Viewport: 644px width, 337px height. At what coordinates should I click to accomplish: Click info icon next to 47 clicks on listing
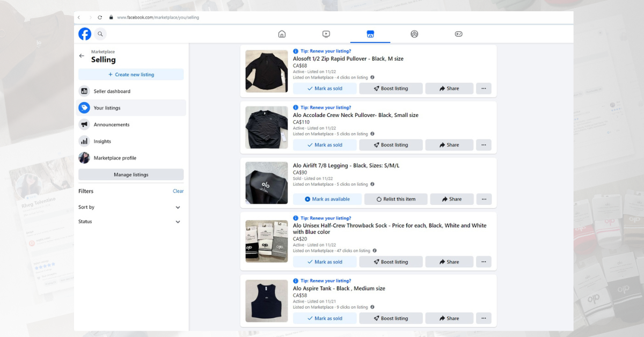[375, 251]
